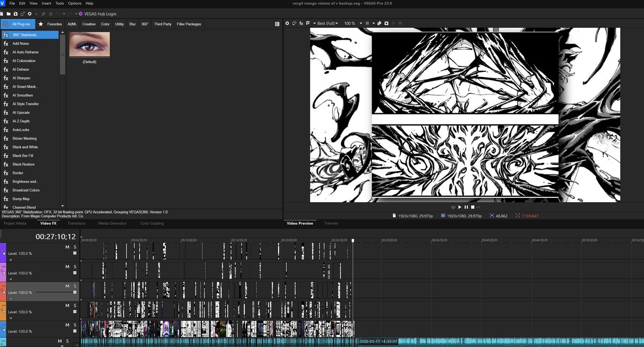Open preview properties gear icon

[287, 24]
